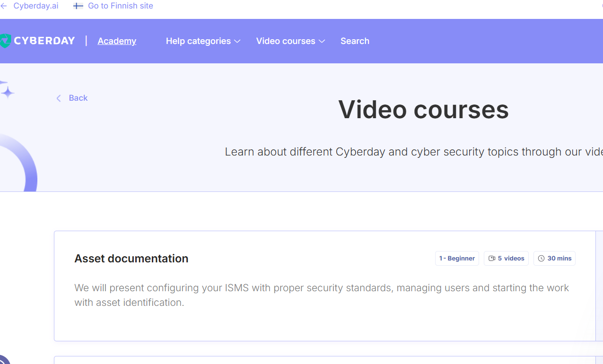This screenshot has height=364, width=603.
Task: Open the Search menu item
Action: (x=355, y=41)
